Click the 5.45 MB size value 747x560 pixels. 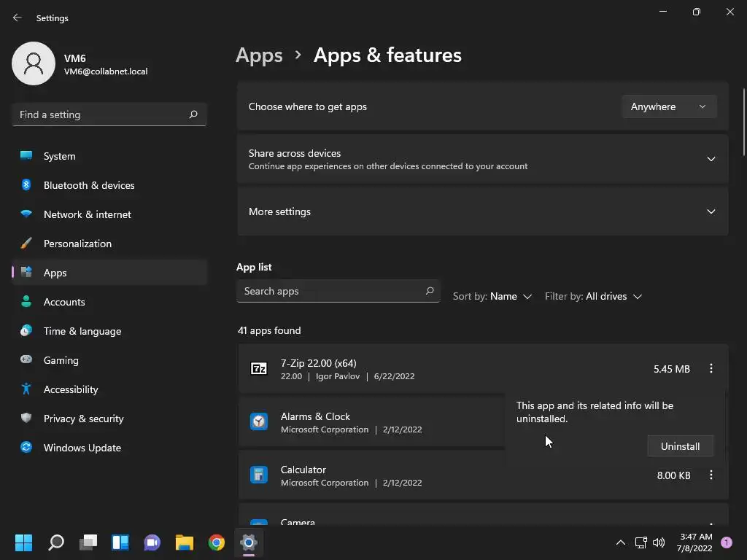point(671,369)
